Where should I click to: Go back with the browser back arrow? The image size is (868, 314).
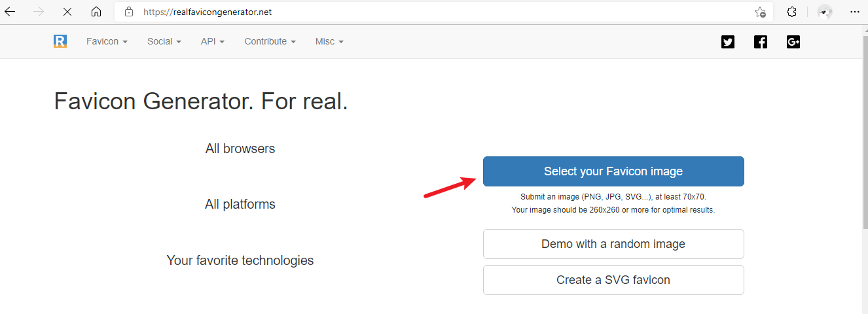10,12
